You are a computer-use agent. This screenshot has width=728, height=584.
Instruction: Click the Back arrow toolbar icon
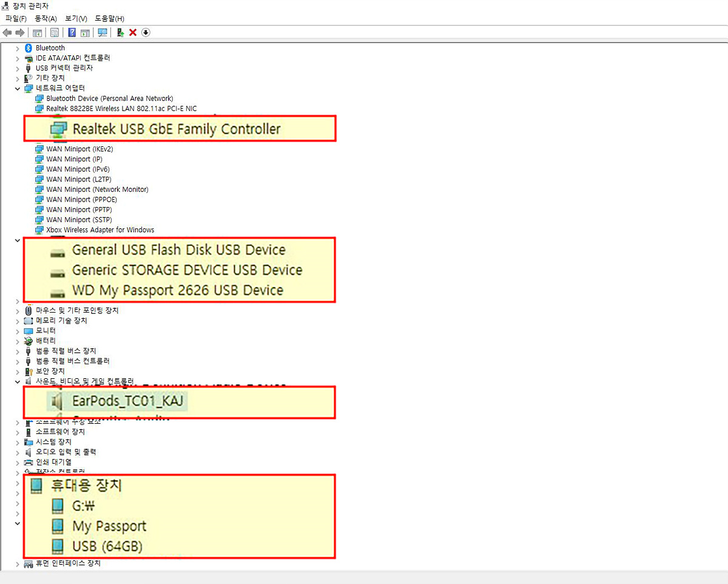click(x=7, y=32)
